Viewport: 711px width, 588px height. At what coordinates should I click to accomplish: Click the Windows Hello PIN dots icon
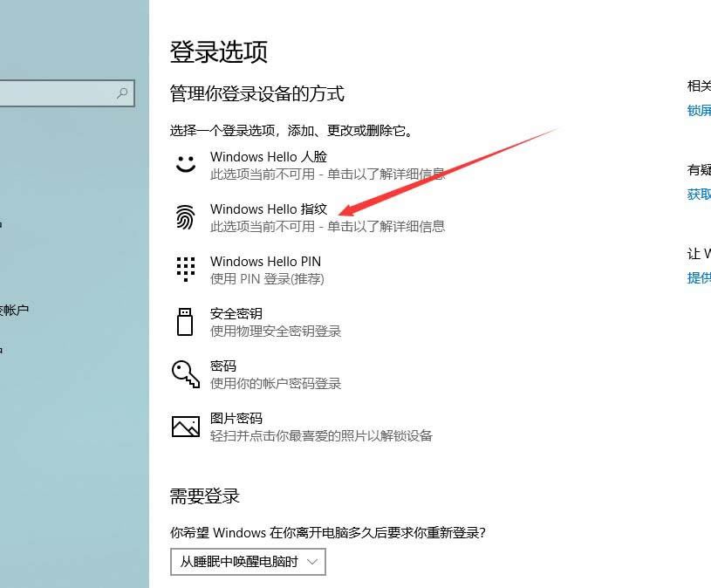tap(186, 269)
